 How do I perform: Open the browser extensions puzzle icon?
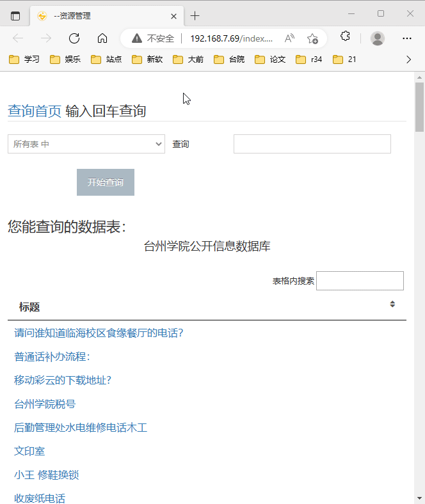pyautogui.click(x=345, y=37)
